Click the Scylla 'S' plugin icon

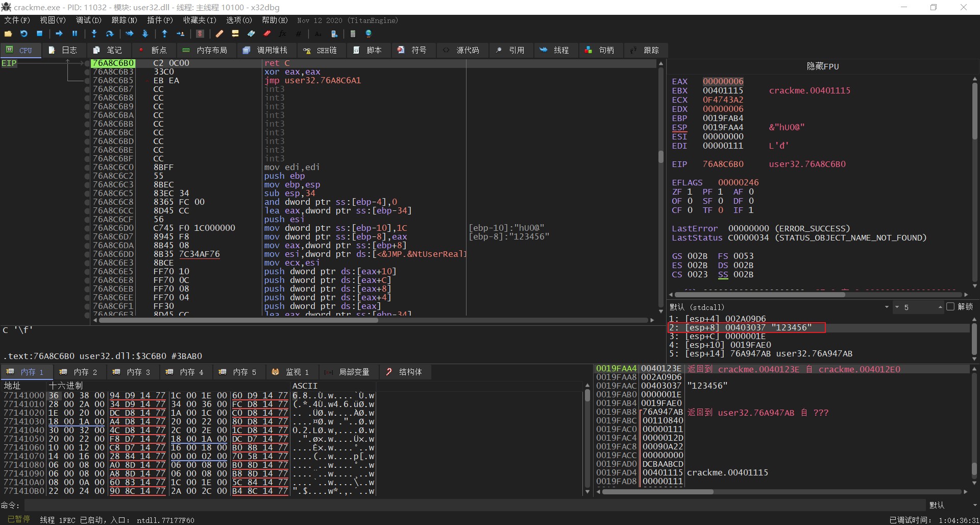(x=200, y=34)
